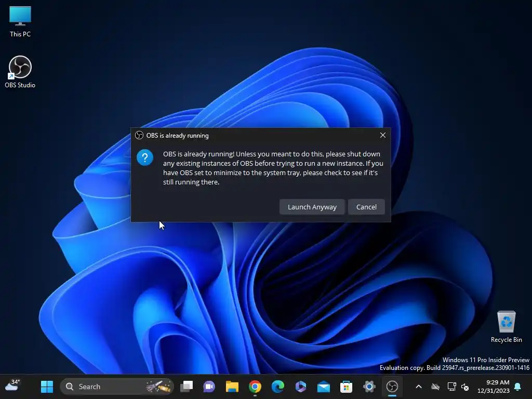Open network status tray icon
Viewport: 532px width, 399px height.
(x=451, y=387)
